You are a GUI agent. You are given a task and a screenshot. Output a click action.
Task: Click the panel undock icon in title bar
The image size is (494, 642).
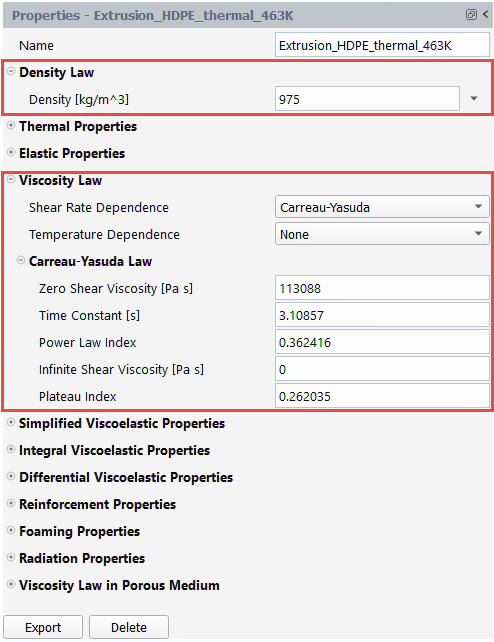click(x=471, y=15)
